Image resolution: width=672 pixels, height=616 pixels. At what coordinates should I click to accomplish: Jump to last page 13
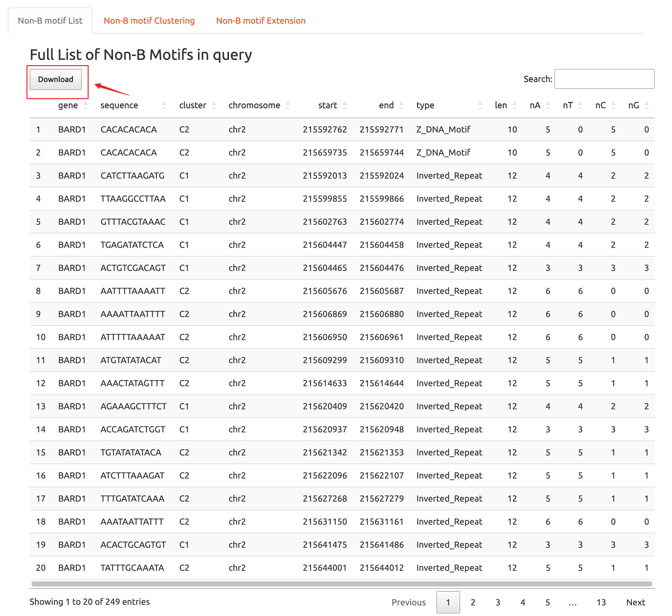[x=601, y=602]
